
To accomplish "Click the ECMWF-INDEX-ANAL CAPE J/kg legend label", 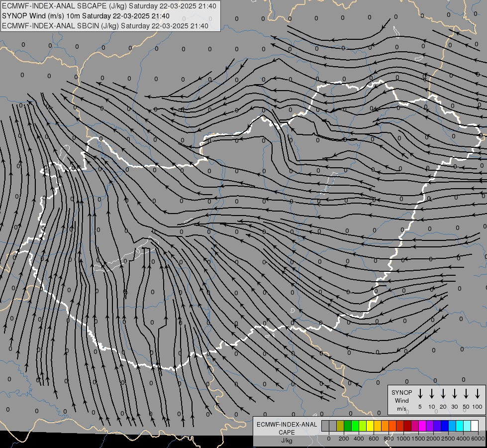I will coord(287,433).
